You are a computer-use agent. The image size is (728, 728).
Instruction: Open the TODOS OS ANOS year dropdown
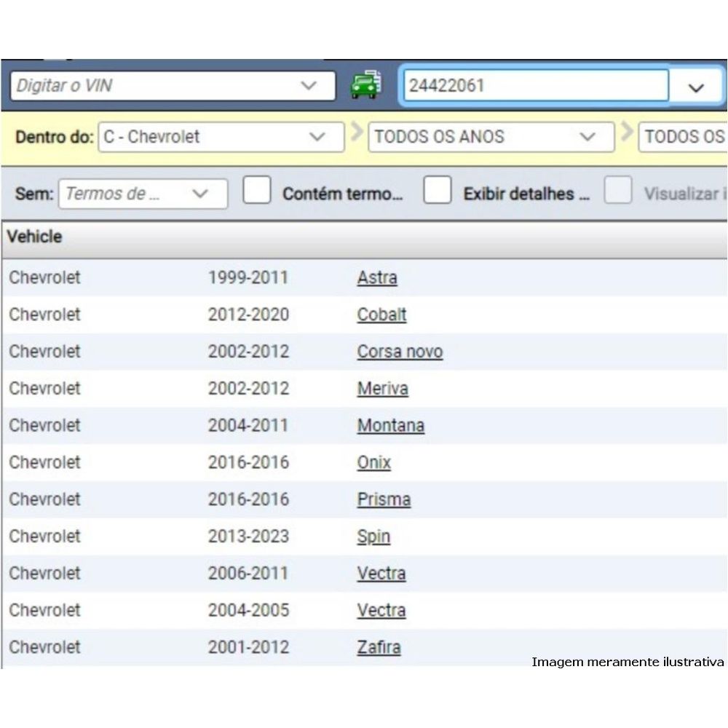pos(491,137)
